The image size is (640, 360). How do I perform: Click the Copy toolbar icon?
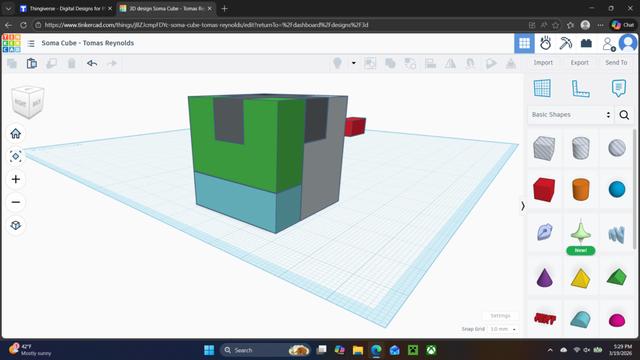[x=12, y=63]
